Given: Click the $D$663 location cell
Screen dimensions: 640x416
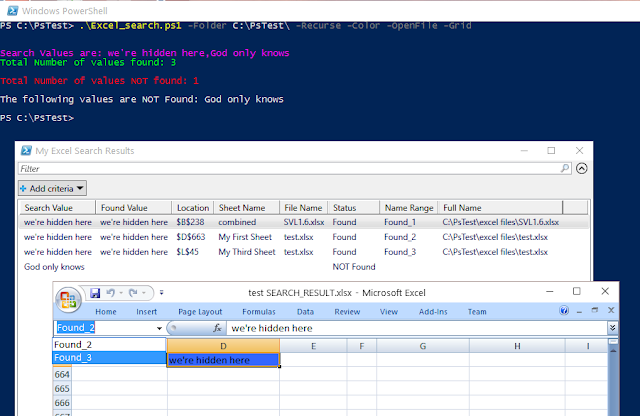Looking at the screenshot, I should pos(191,237).
